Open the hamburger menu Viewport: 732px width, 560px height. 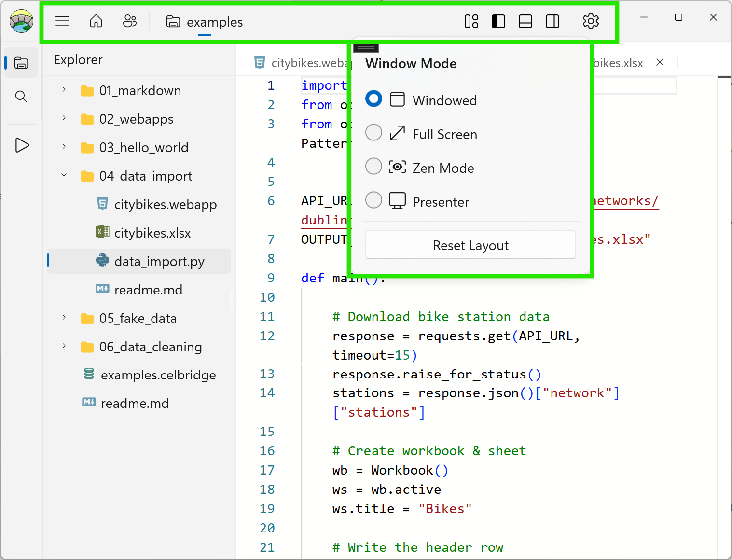(62, 21)
